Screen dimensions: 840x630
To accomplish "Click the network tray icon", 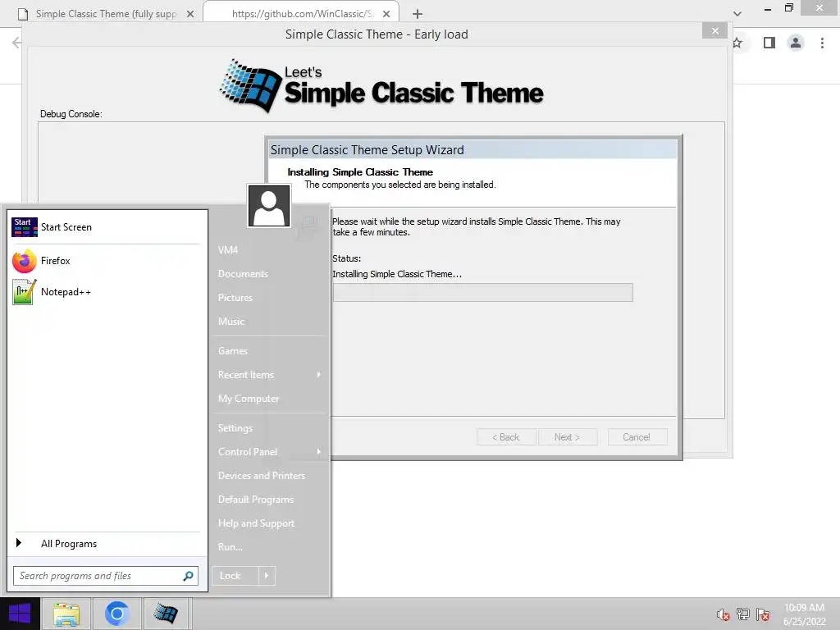I will 743,614.
